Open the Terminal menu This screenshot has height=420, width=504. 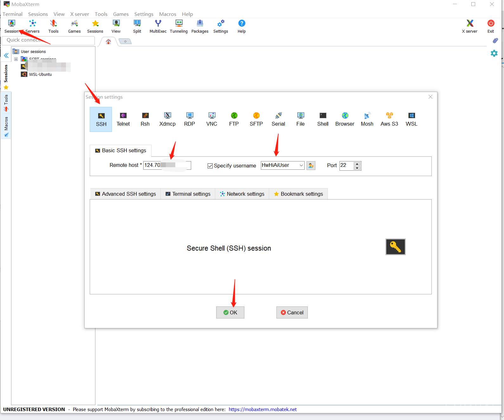tap(13, 14)
